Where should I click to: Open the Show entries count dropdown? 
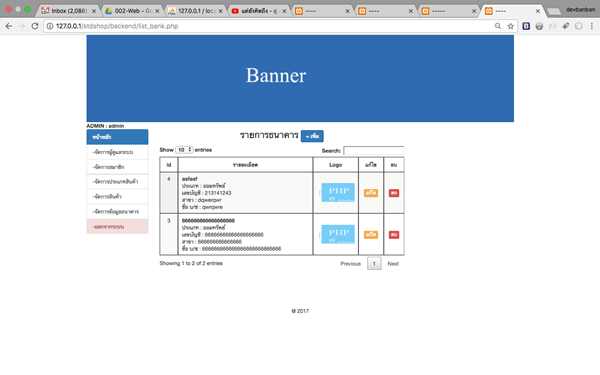(x=184, y=150)
